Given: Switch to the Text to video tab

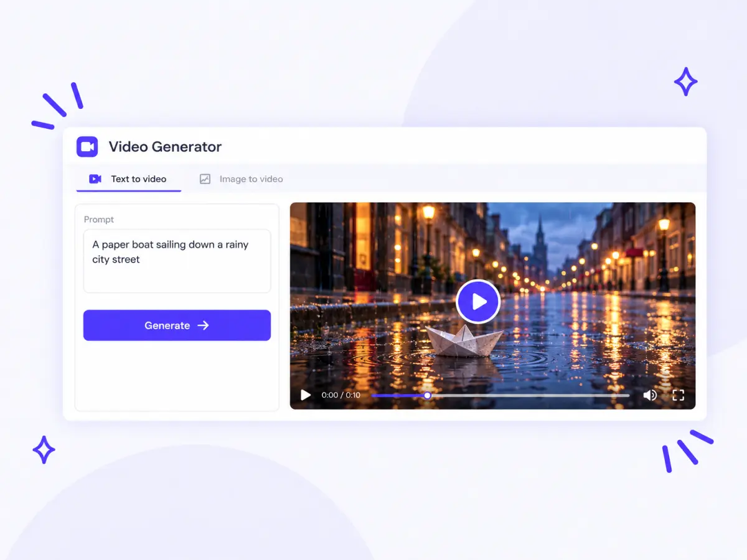Looking at the screenshot, I should pos(128,179).
